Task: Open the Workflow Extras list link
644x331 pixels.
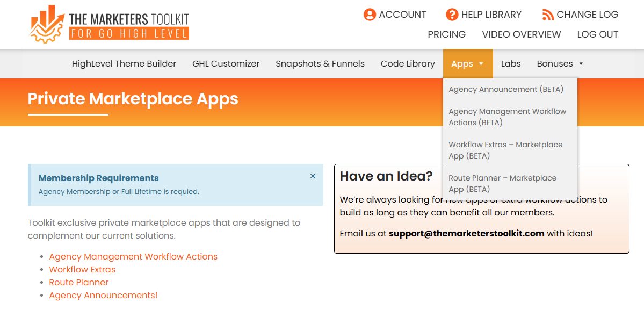Action: coord(82,269)
